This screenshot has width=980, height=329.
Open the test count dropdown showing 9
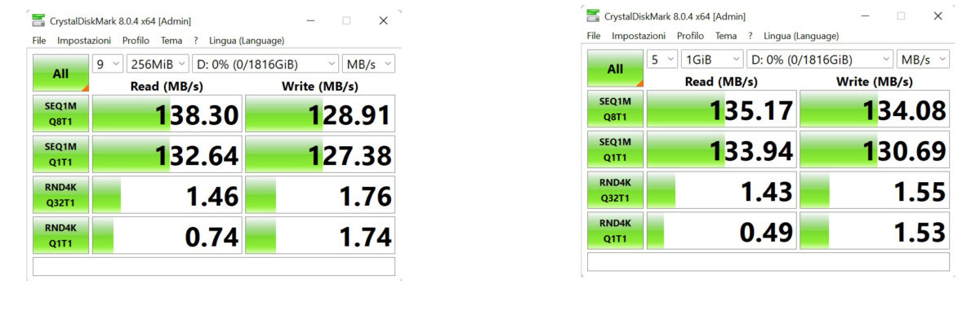(x=108, y=64)
